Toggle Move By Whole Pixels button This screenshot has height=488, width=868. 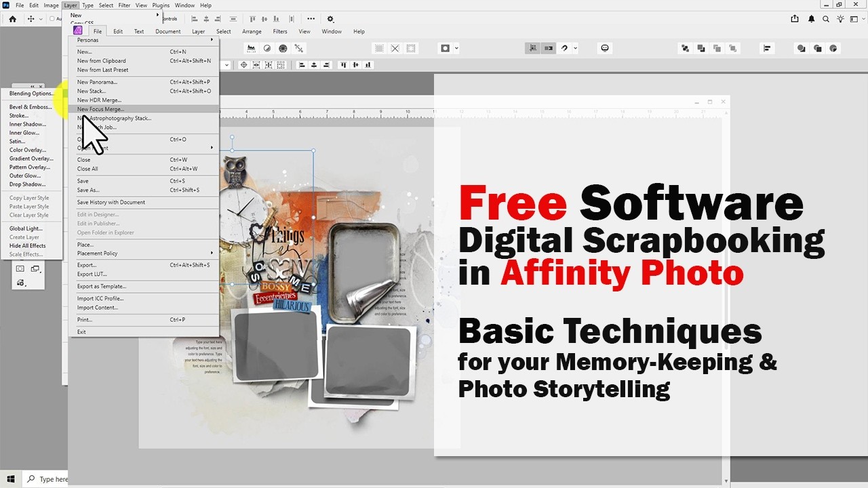tap(549, 48)
